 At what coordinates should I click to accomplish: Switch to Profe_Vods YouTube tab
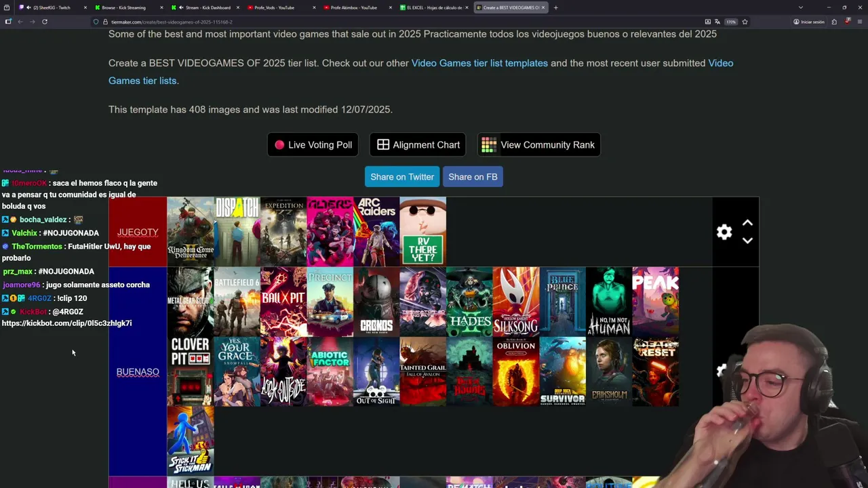(281, 7)
